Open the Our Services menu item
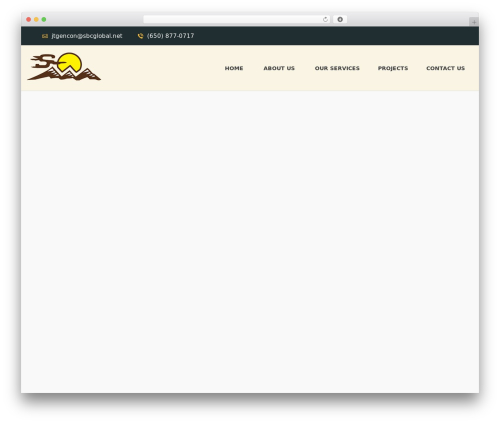The image size is (500, 423). coord(337,68)
